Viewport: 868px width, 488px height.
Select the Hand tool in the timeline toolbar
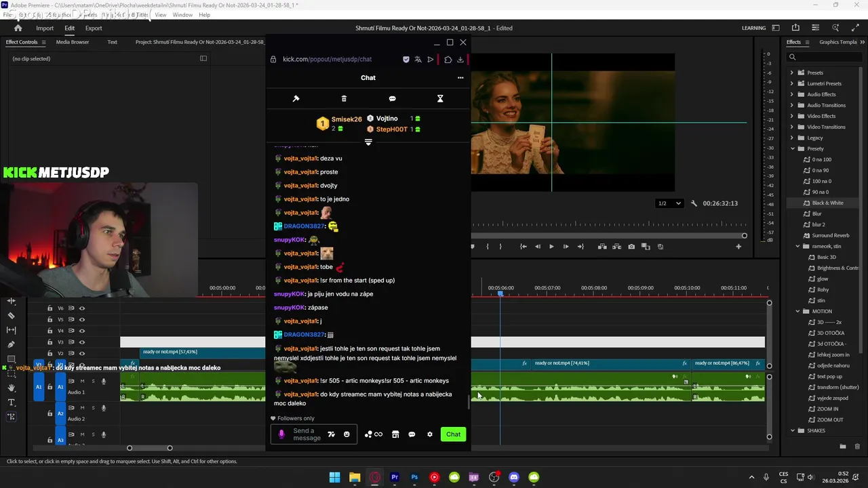click(x=11, y=388)
